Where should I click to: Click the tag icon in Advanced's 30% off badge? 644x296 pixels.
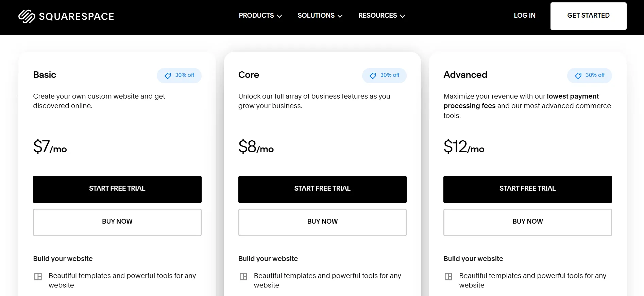coord(578,75)
